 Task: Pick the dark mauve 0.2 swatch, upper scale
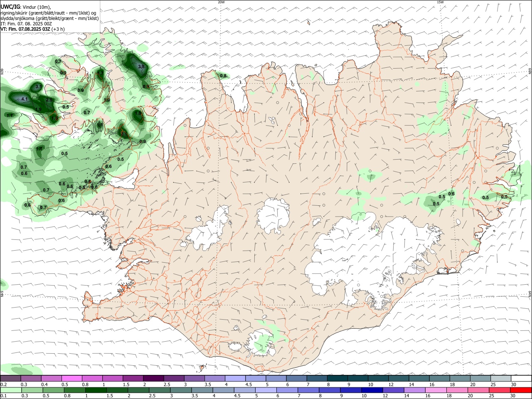pyautogui.click(x=10, y=378)
